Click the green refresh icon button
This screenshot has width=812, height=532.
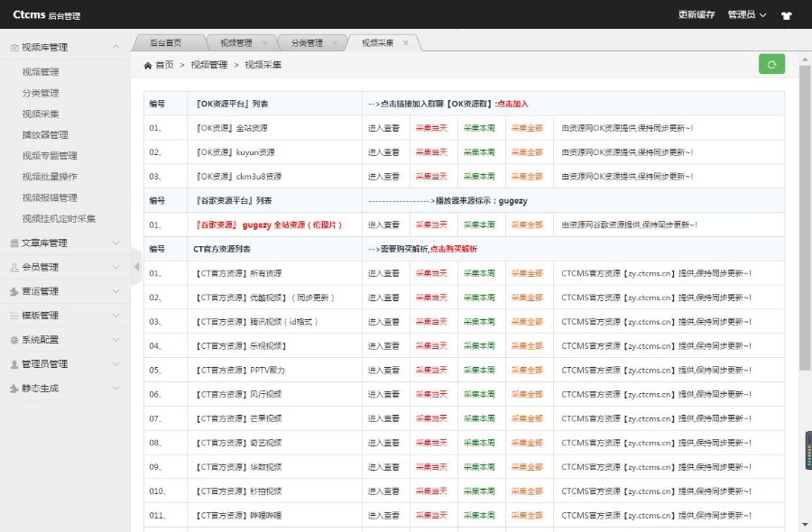tap(771, 64)
